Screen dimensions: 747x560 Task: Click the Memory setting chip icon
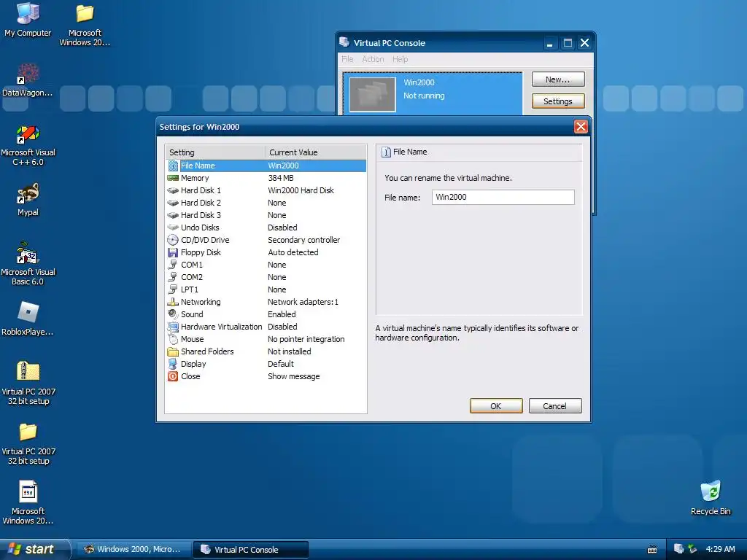173,178
